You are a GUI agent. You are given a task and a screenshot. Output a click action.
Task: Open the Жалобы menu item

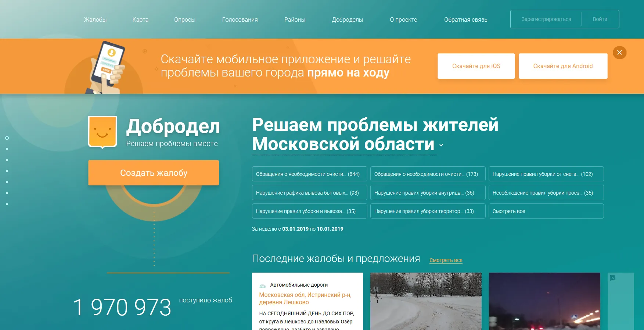click(x=95, y=19)
